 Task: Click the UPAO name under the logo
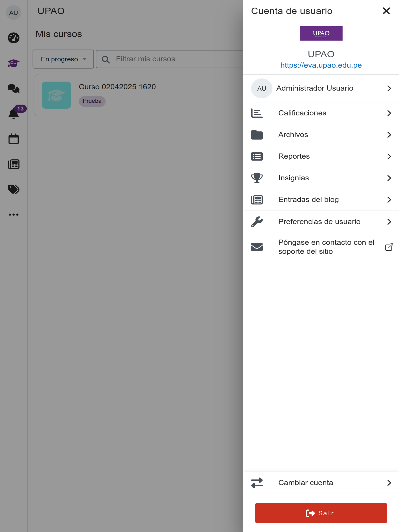pos(321,54)
